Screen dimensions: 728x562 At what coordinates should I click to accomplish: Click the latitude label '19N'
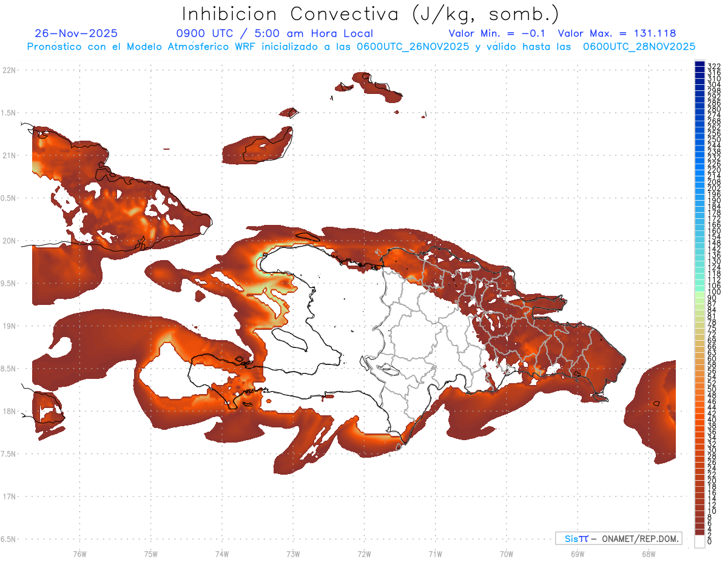tap(9, 326)
